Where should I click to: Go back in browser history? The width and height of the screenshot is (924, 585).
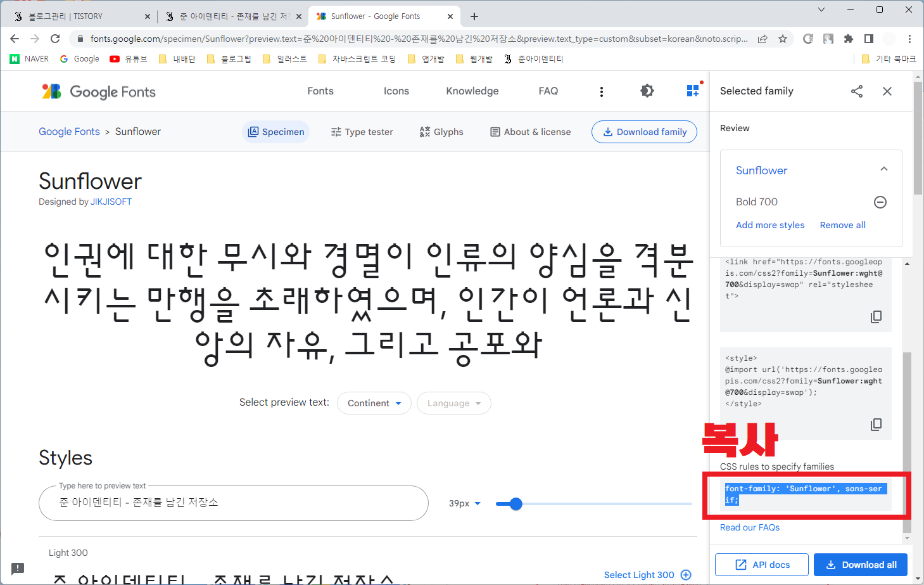point(15,39)
